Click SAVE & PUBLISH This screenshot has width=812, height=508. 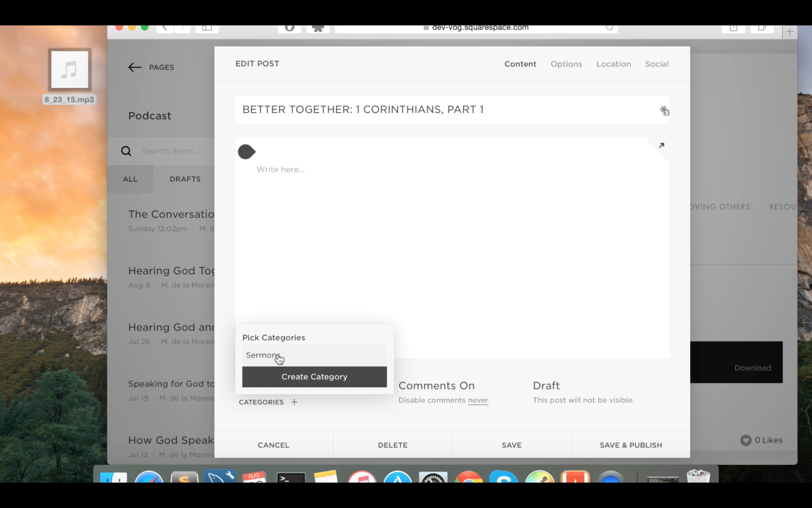[x=631, y=445]
